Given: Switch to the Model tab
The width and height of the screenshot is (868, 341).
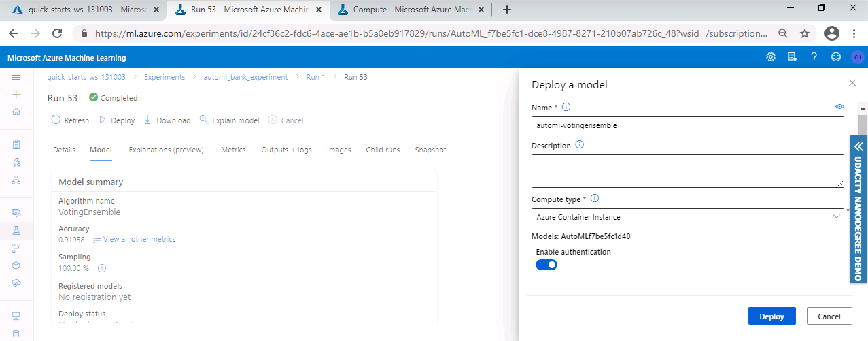Looking at the screenshot, I should pos(101,150).
